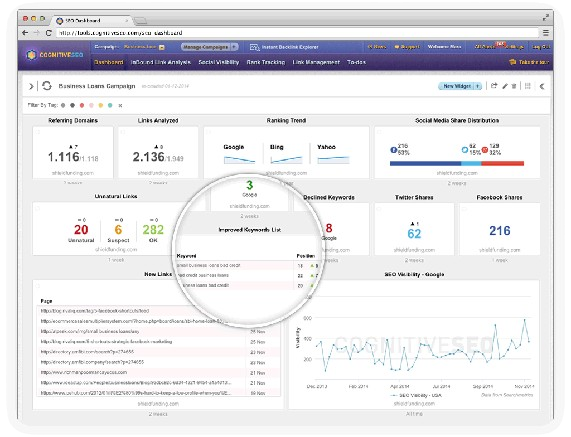Filter by the light gray tag dot
Viewport: 571px width, 437px height.
63,106
